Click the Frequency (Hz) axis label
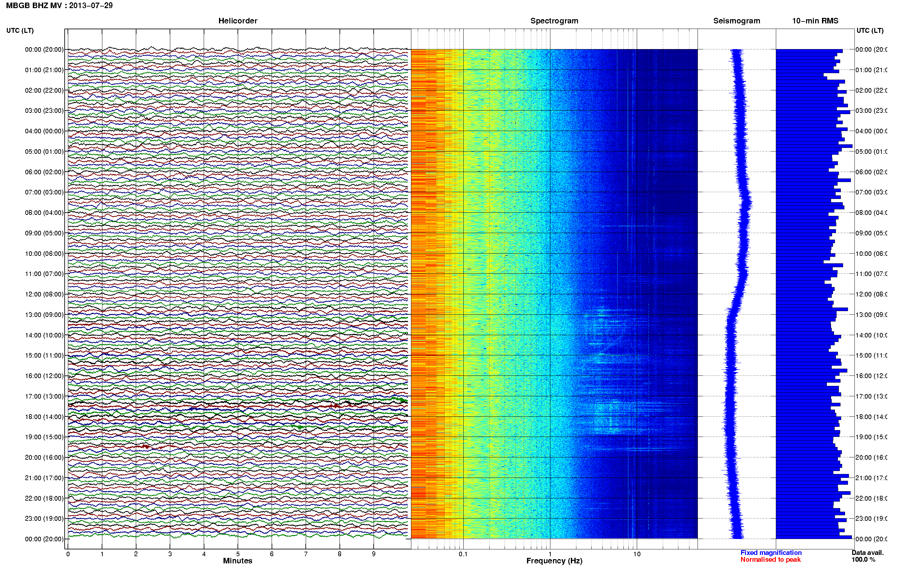This screenshot has height=578, width=924. pos(554,561)
